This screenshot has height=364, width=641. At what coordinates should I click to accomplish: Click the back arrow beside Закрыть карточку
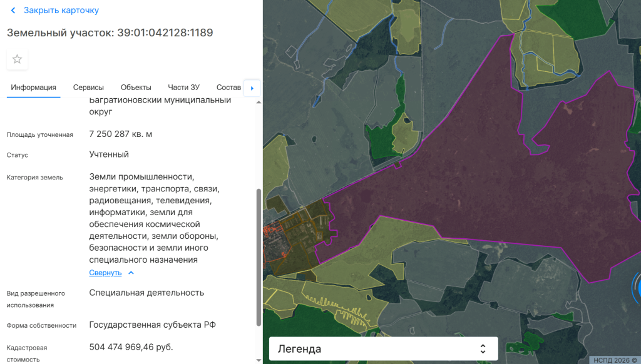click(x=13, y=11)
